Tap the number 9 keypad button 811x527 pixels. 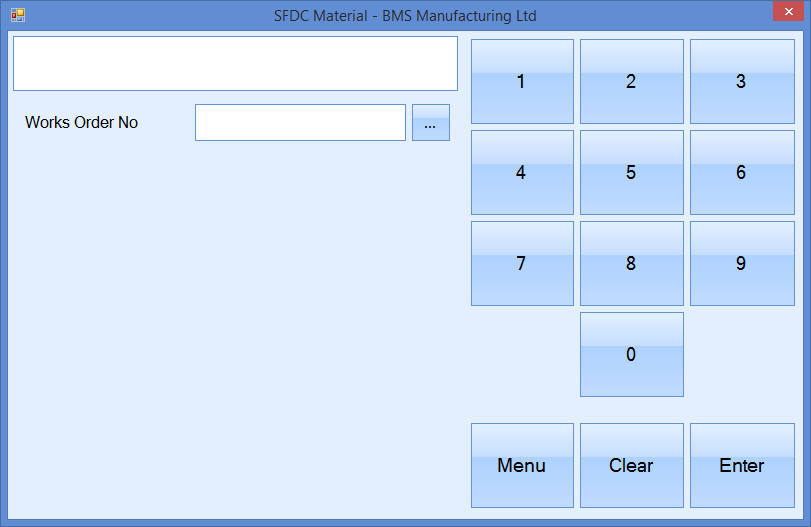741,264
